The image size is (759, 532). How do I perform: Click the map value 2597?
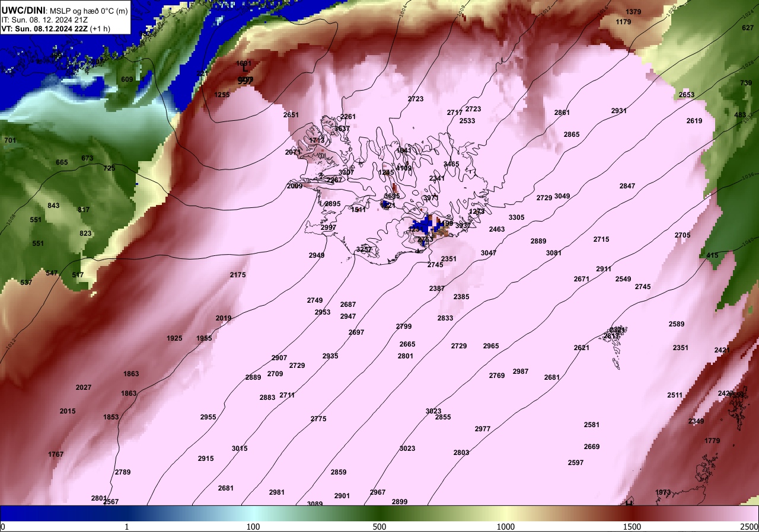pyautogui.click(x=576, y=463)
